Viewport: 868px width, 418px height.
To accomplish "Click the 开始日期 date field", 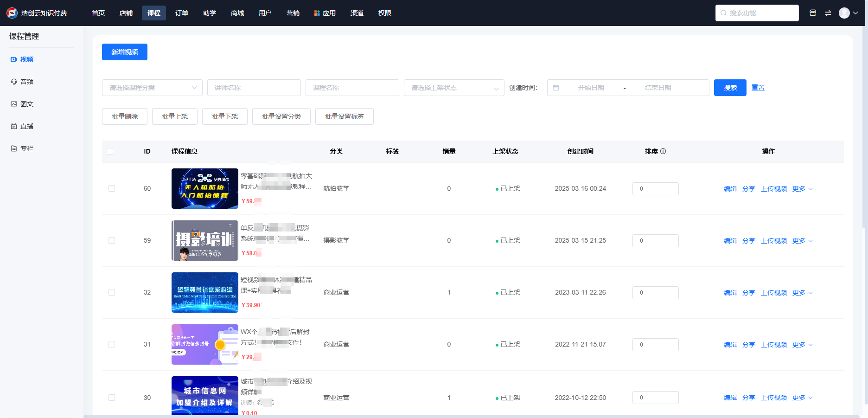I will (x=591, y=88).
